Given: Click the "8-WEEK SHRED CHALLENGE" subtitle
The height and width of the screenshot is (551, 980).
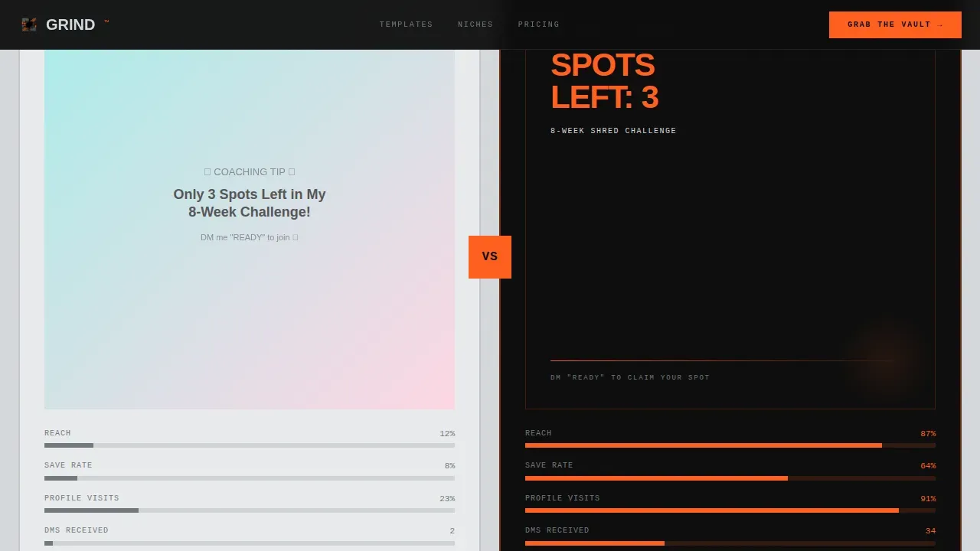Looking at the screenshot, I should (x=613, y=131).
